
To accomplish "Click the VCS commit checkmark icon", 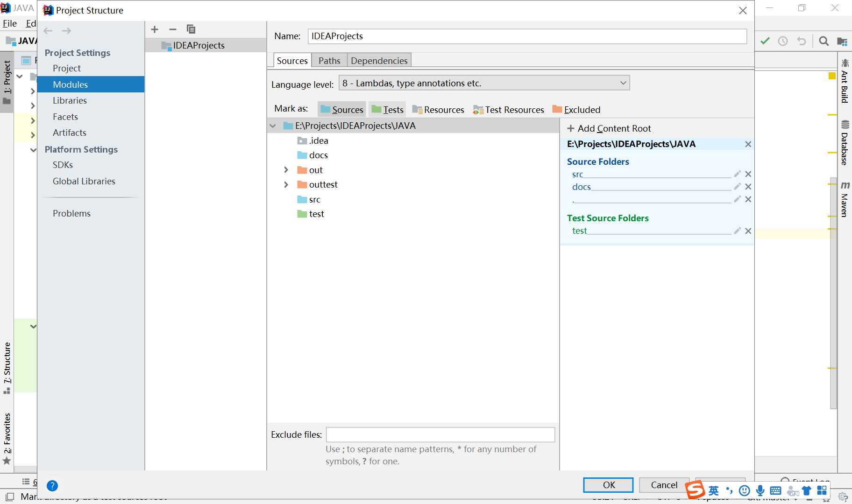I will (765, 41).
